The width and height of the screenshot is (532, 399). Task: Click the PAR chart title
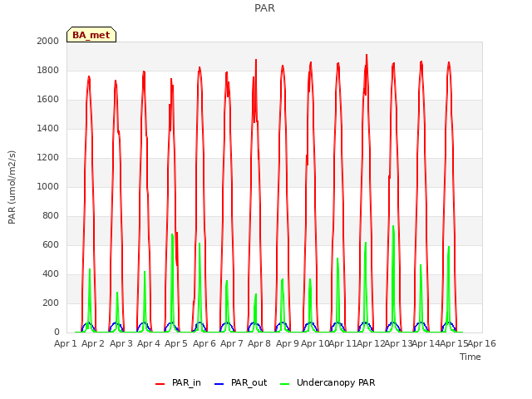264,8
